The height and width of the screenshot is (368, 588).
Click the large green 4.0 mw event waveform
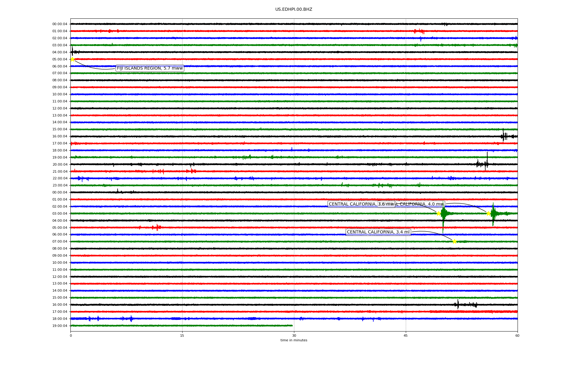click(493, 214)
